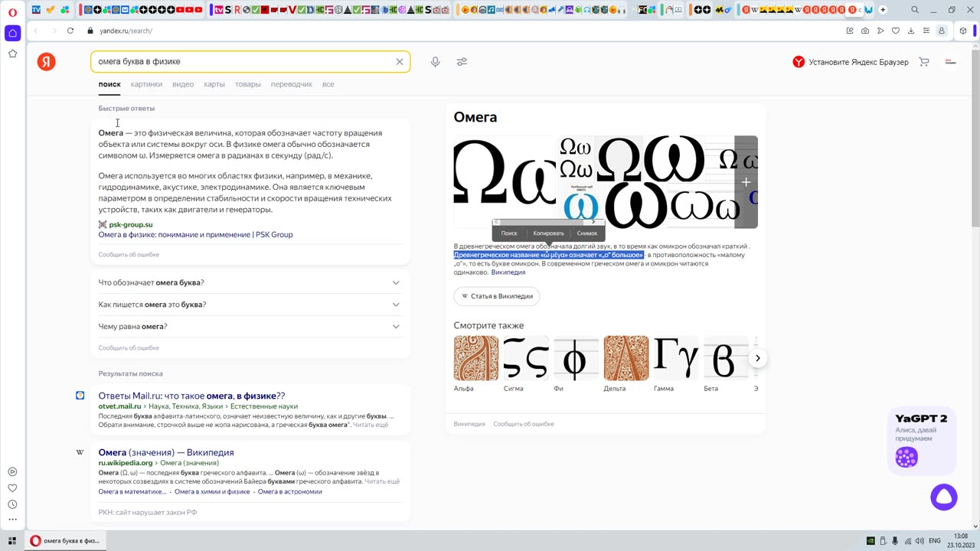Open bookmarks star in Opera sidebar
The height and width of the screenshot is (551, 980).
coord(12,54)
